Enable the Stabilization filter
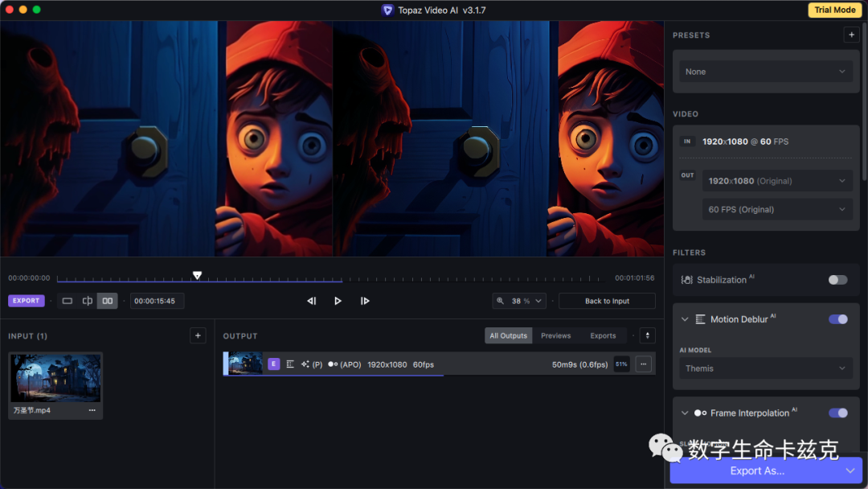This screenshot has height=489, width=868. [x=837, y=280]
